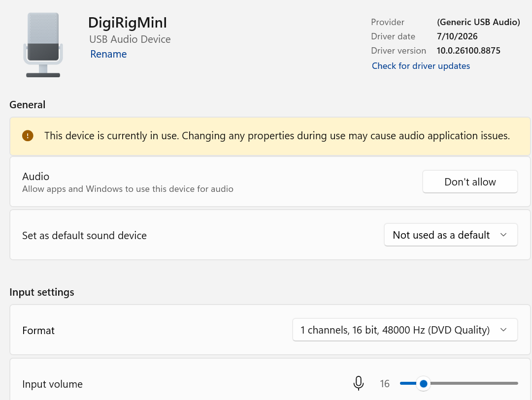Click the Provider field label
The image size is (532, 400).
(388, 22)
